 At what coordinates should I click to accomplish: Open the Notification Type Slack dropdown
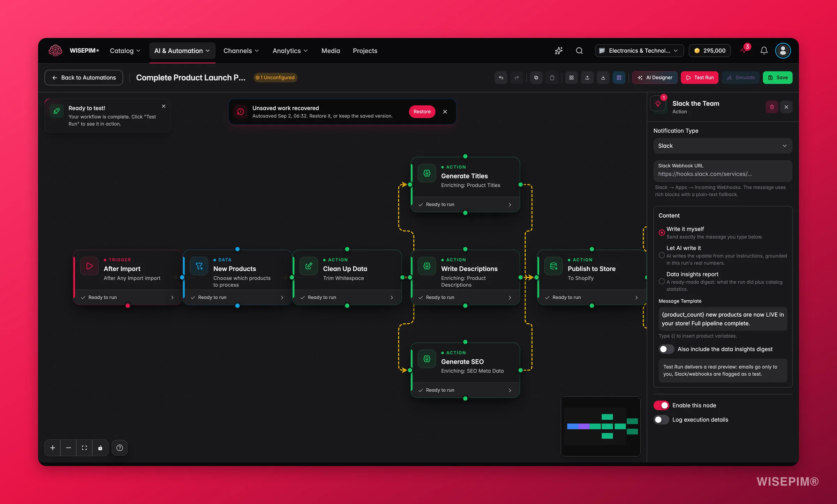(723, 146)
